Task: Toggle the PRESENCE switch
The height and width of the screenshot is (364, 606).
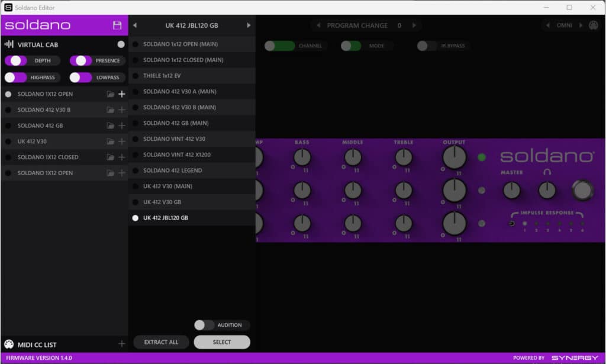Action: click(80, 60)
